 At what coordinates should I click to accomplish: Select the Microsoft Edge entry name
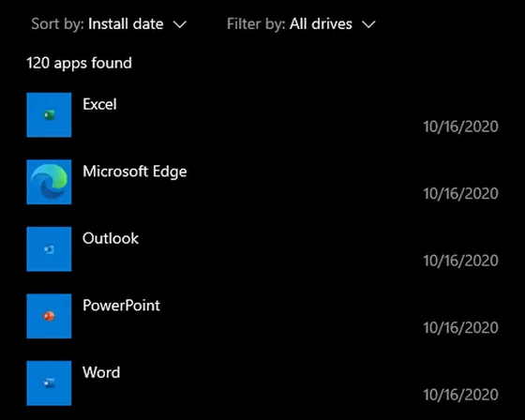135,172
